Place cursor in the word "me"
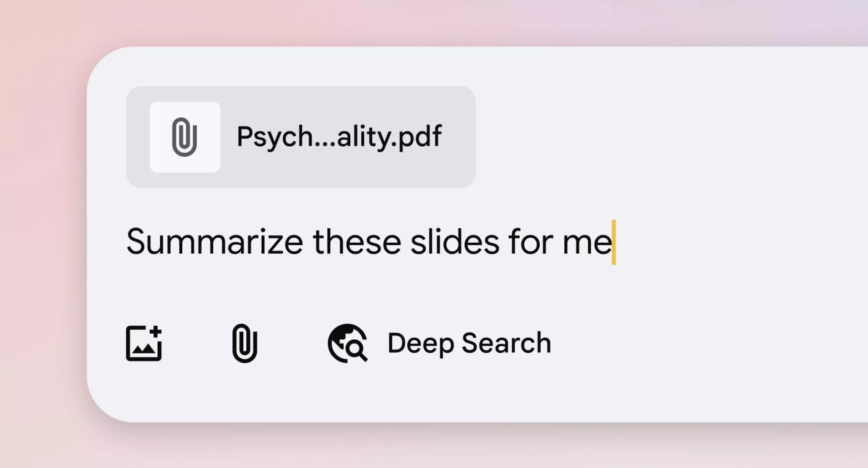 [x=587, y=242]
